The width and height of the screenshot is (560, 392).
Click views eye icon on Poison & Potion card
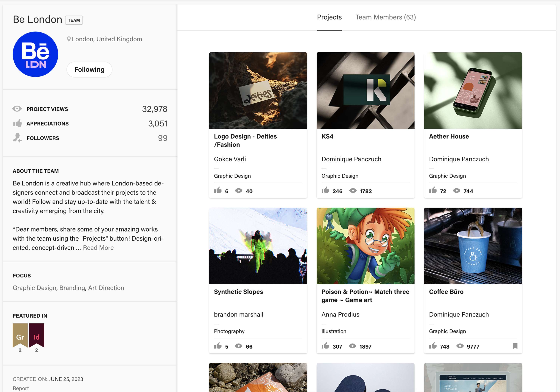(x=352, y=346)
